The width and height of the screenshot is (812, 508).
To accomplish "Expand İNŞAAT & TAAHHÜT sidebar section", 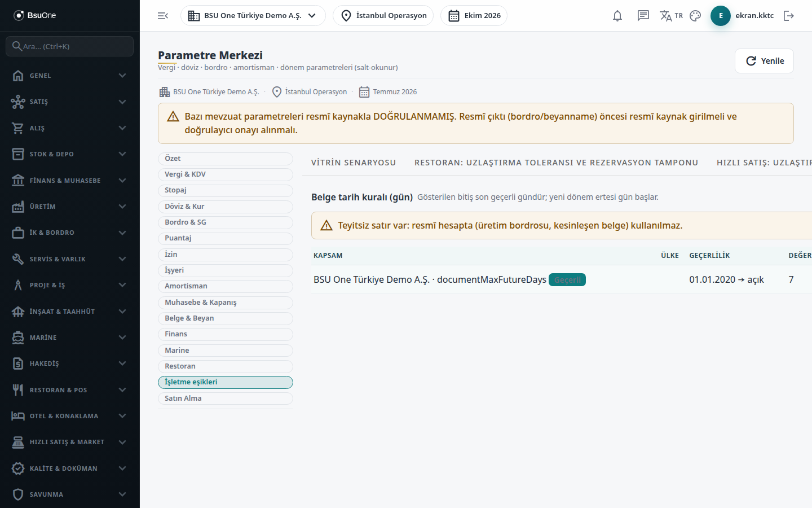I will pyautogui.click(x=70, y=312).
